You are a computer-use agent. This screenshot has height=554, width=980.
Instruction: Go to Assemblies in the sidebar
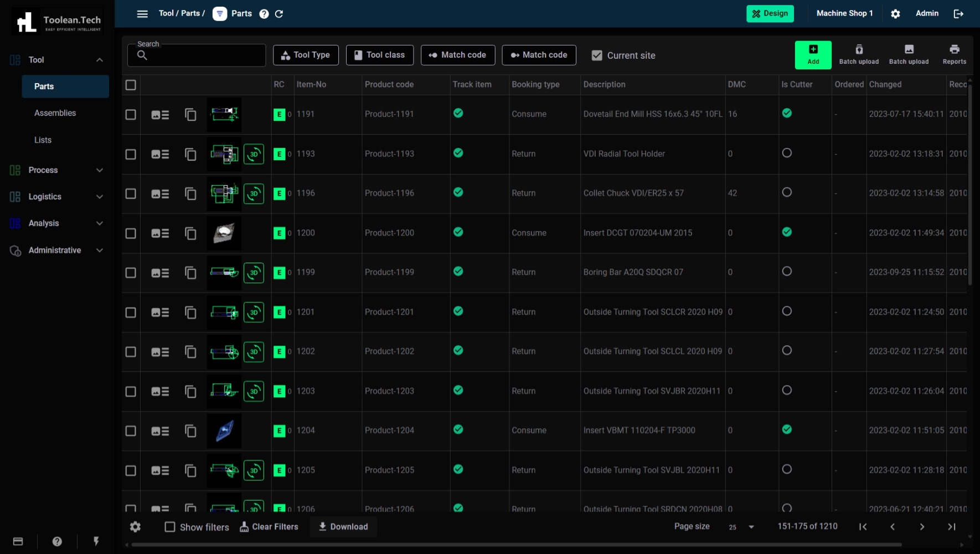(55, 113)
